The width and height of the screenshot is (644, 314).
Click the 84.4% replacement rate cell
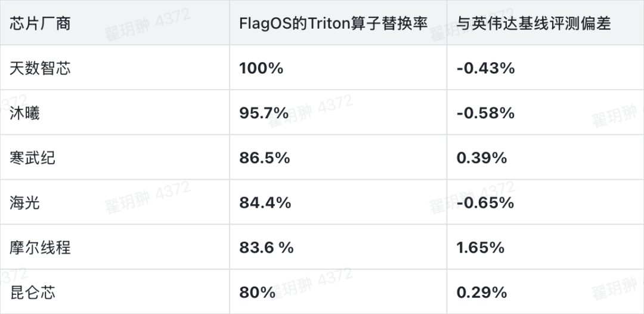(265, 203)
